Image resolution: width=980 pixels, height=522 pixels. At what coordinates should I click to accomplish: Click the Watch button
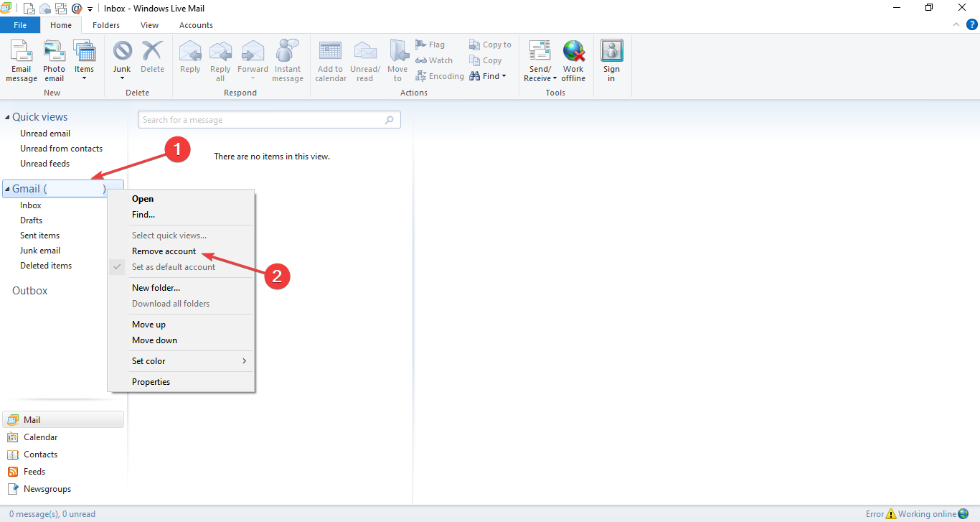tap(434, 60)
